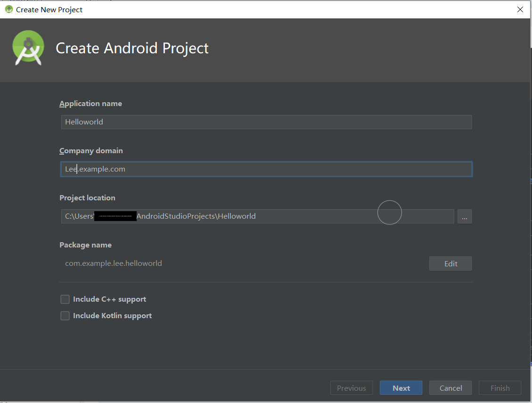This screenshot has height=403, width=532.
Task: Click the disabled Finish button
Action: tap(500, 388)
